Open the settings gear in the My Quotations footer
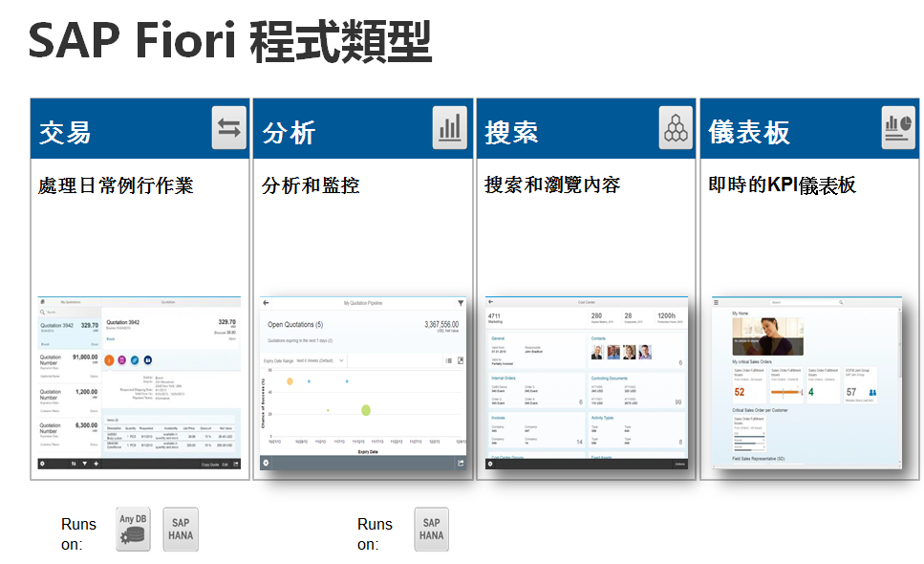Viewport: 924px width, 564px height. (42, 464)
